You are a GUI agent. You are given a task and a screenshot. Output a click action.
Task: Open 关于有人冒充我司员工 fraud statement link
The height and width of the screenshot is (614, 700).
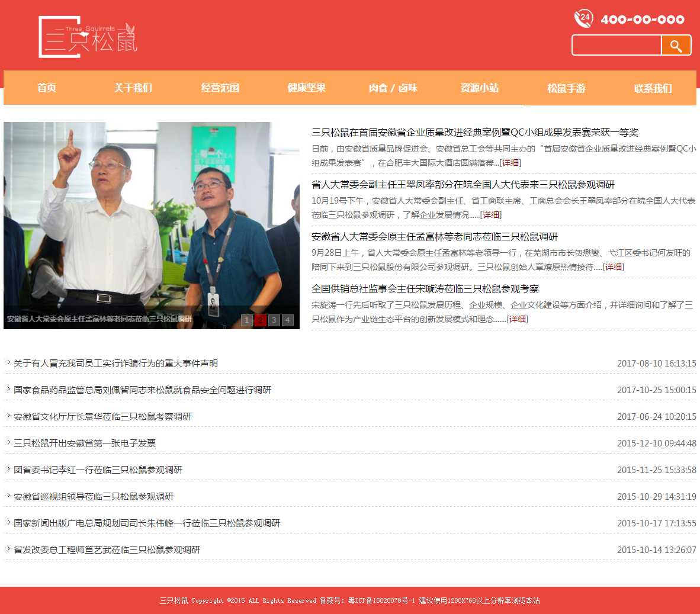[x=115, y=363]
